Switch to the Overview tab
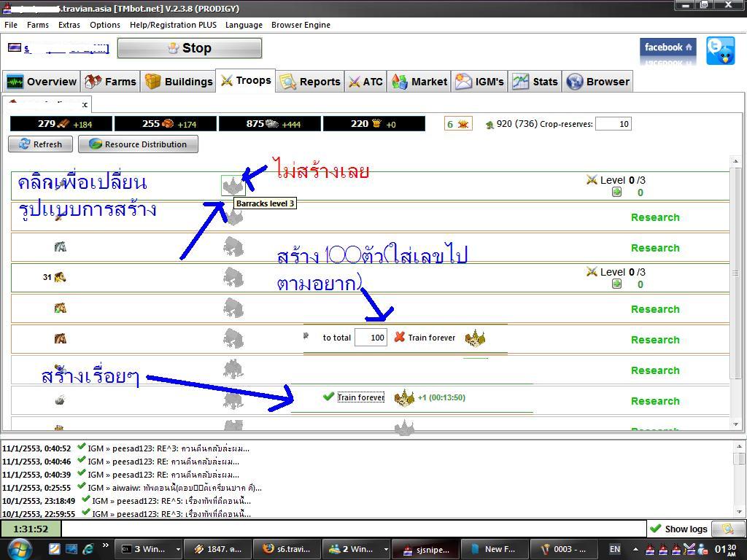This screenshot has height=560, width=747. [x=42, y=82]
